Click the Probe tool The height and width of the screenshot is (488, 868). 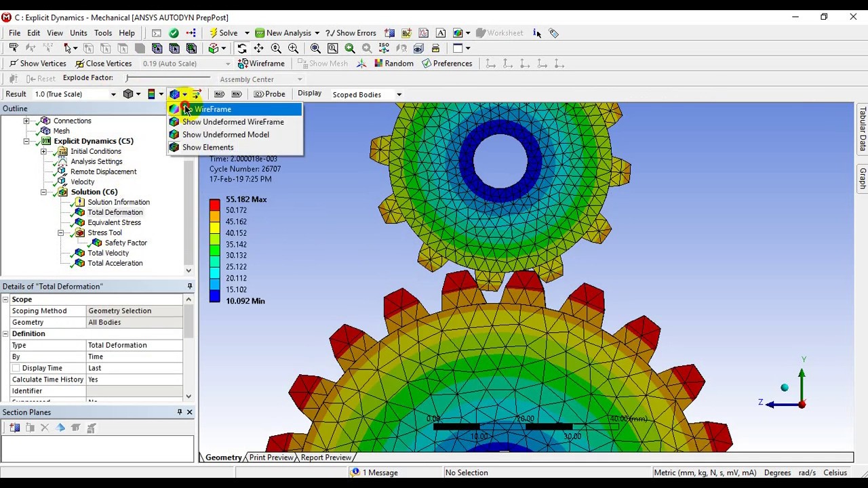click(x=269, y=94)
